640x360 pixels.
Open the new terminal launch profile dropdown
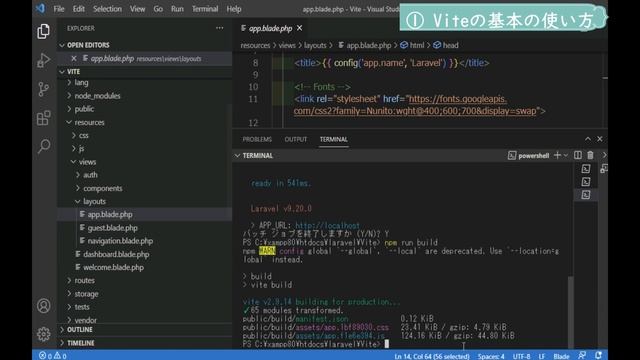point(566,155)
